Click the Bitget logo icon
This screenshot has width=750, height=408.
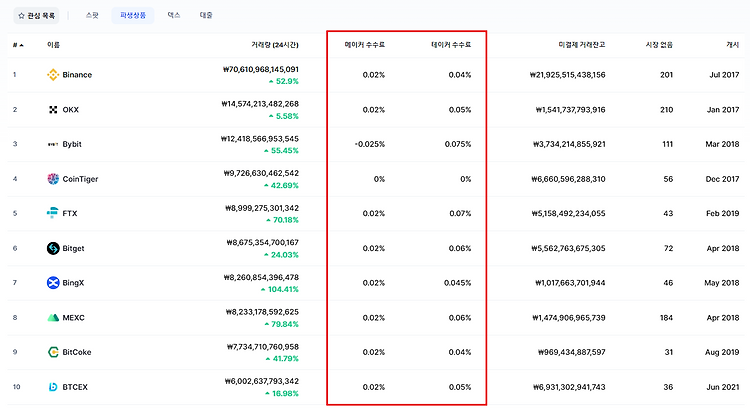[53, 248]
